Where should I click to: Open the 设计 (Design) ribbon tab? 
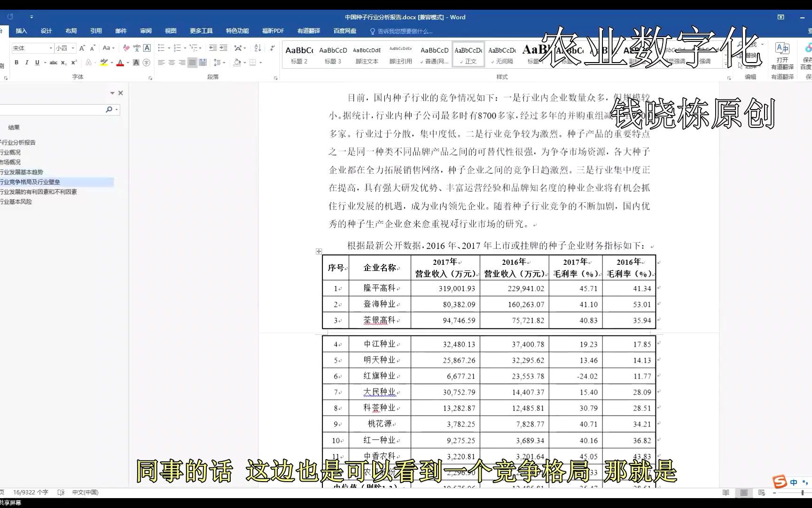(46, 31)
